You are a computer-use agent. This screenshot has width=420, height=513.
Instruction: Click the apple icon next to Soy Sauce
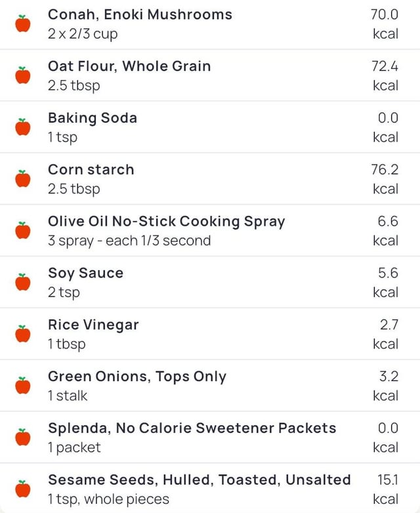[x=23, y=283]
